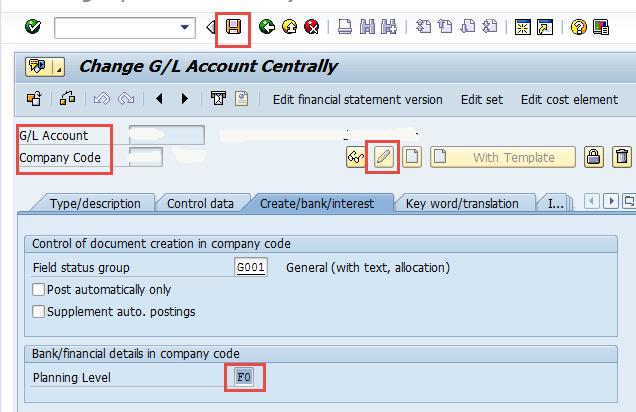
Task: Open the command field dropdown arrow
Action: point(184,27)
